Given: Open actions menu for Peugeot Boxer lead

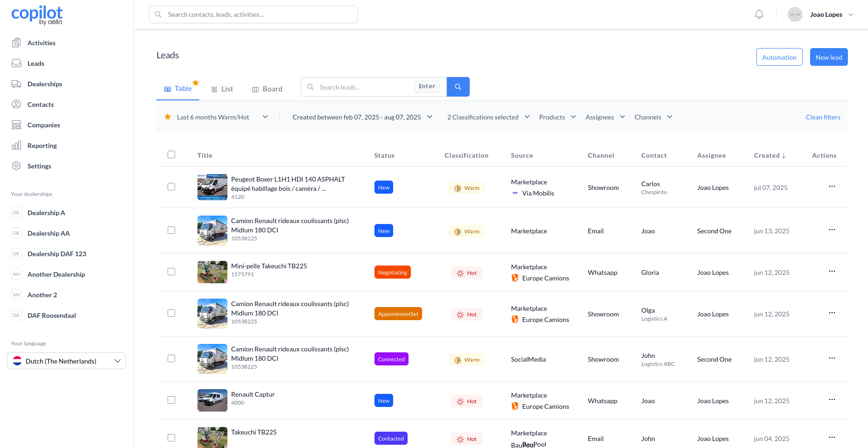Looking at the screenshot, I should pos(832,187).
